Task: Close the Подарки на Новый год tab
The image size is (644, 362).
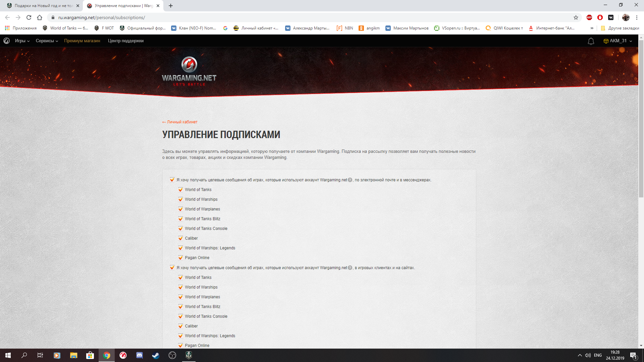Action: coord(78,6)
